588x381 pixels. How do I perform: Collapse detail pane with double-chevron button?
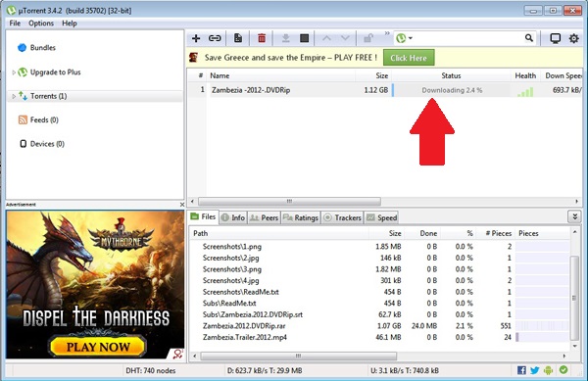(x=575, y=216)
